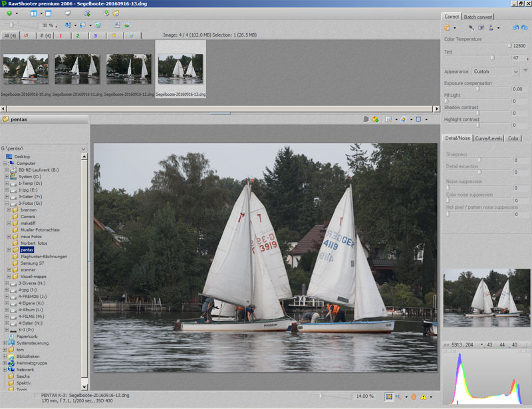Select the hand pan tool below the preview

click(413, 396)
